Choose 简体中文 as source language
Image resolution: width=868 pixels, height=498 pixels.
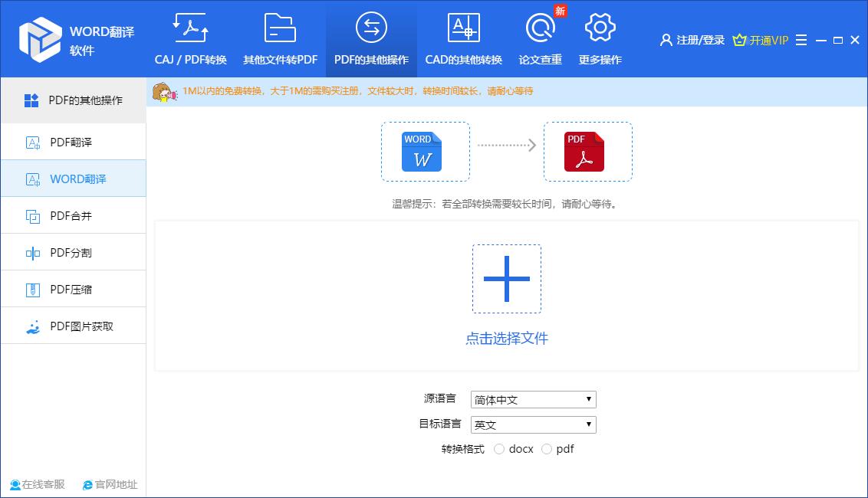pos(533,399)
